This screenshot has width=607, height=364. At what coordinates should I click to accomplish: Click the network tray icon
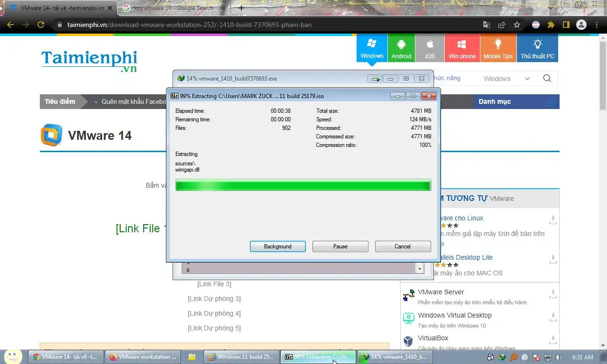(x=548, y=357)
